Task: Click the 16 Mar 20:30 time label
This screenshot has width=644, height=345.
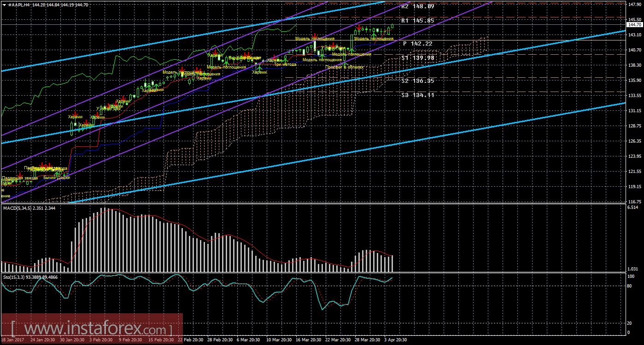Action: click(x=308, y=340)
